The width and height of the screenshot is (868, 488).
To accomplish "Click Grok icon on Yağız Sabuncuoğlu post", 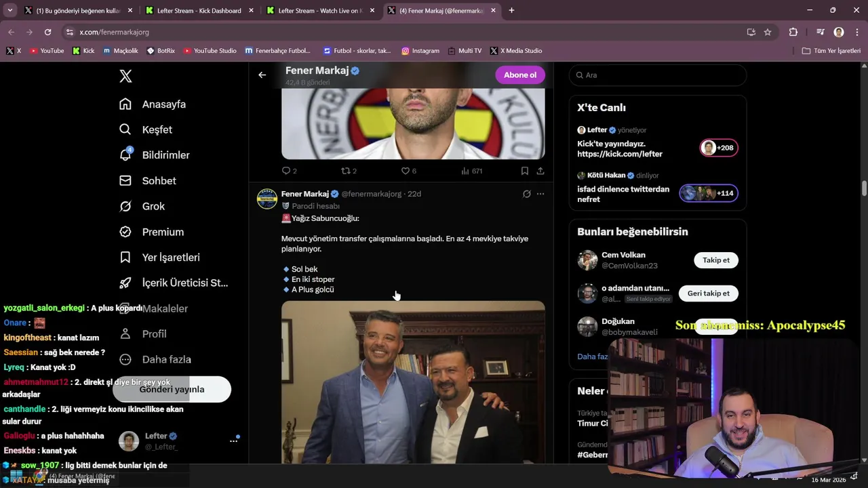I will click(x=526, y=194).
